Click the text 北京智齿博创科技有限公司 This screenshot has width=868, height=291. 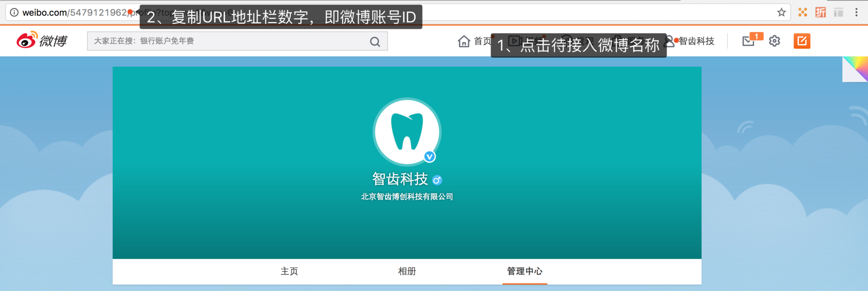click(x=407, y=196)
